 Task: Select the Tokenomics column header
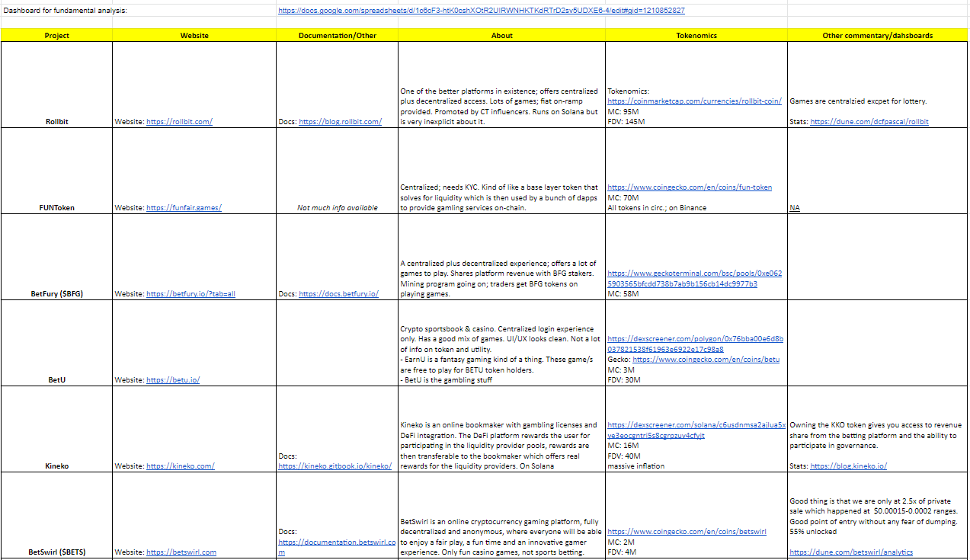(696, 35)
